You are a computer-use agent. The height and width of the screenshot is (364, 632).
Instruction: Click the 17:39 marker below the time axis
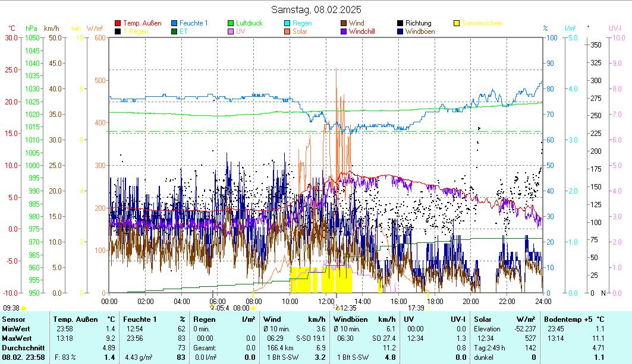point(416,308)
